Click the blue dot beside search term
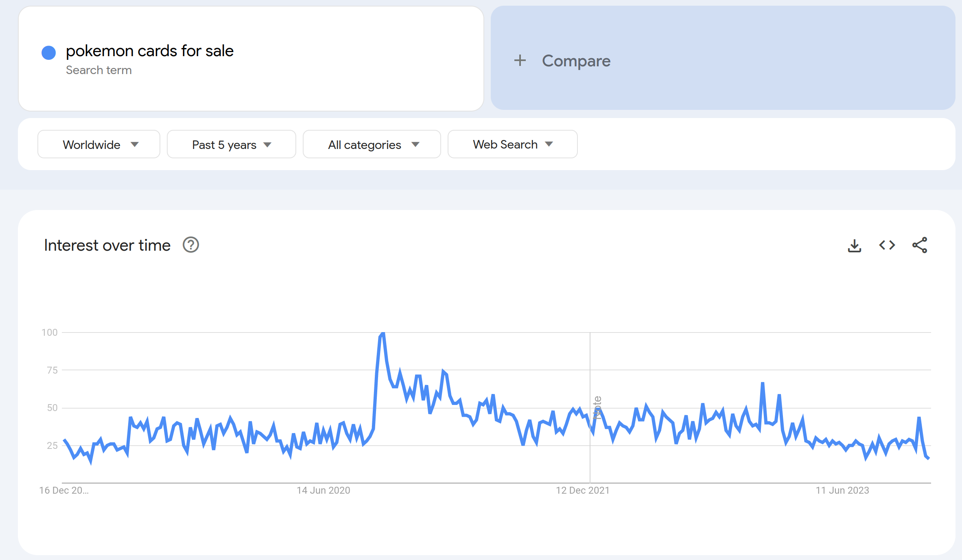This screenshot has width=962, height=560. [x=49, y=52]
